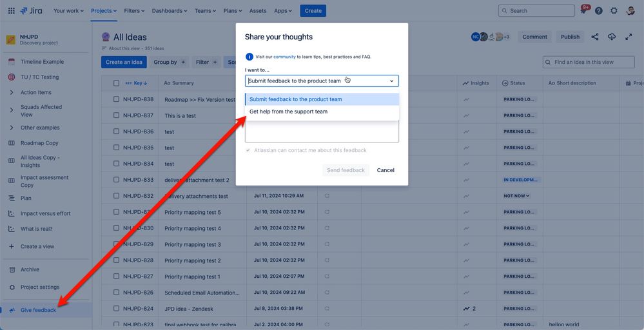Click the community link
The width and height of the screenshot is (644, 330).
(285, 57)
